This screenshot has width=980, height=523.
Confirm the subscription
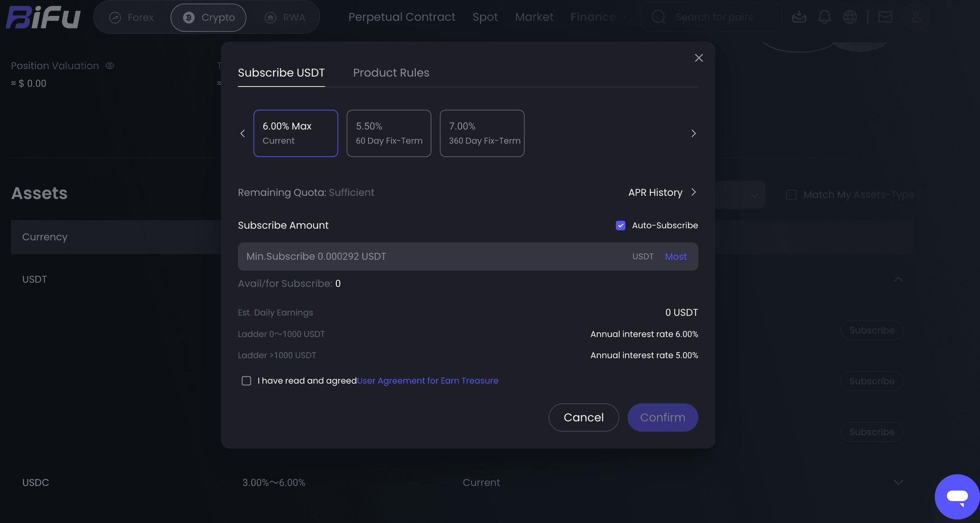pyautogui.click(x=663, y=418)
